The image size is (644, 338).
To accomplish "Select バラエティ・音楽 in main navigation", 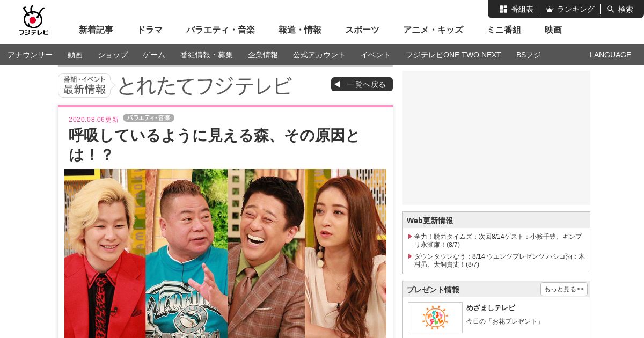I will click(221, 30).
